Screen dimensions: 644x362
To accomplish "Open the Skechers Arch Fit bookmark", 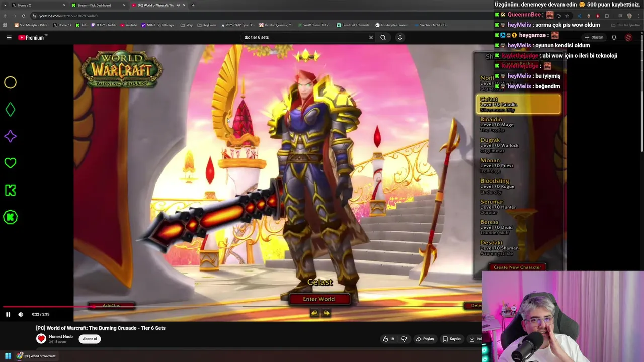I will click(x=430, y=25).
